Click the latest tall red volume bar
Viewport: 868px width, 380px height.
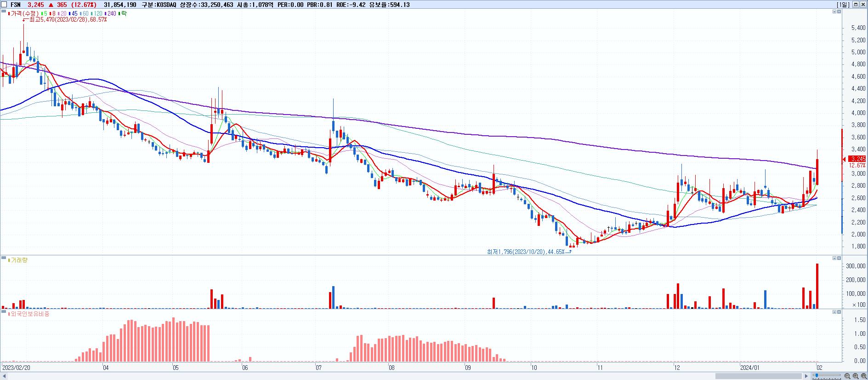(817, 286)
